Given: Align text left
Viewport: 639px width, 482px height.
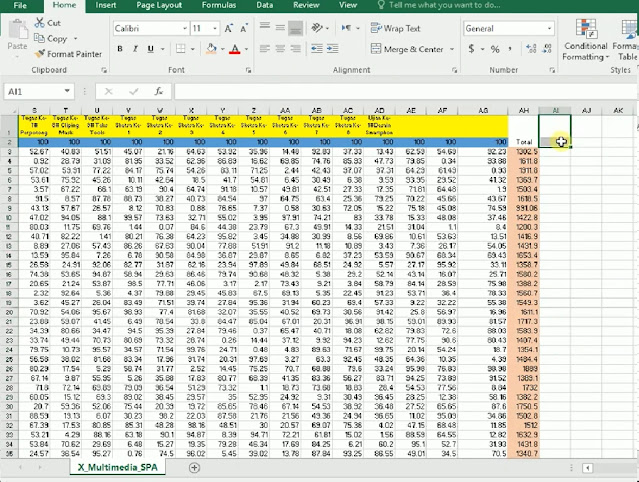Looking at the screenshot, I should pos(265,49).
